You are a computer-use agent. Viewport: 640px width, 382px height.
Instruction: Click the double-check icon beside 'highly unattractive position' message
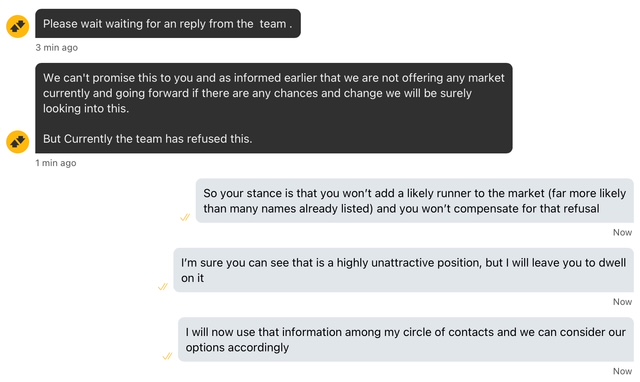click(162, 286)
